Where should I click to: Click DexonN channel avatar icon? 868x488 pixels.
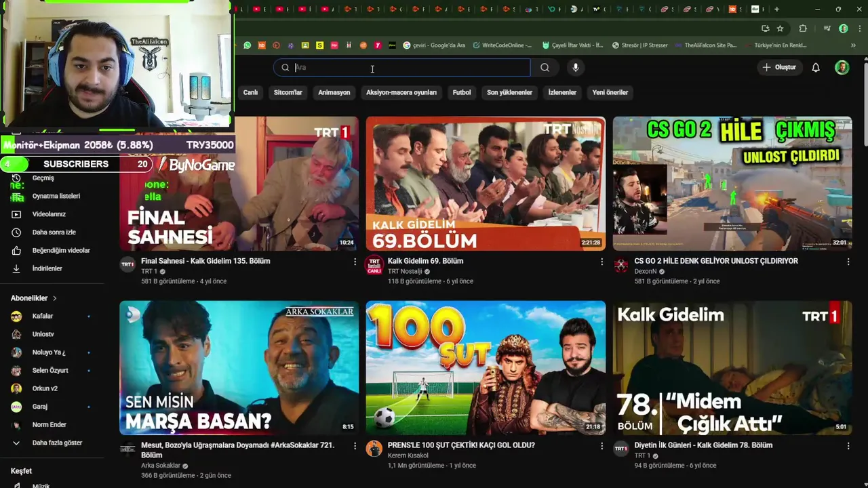click(x=621, y=265)
